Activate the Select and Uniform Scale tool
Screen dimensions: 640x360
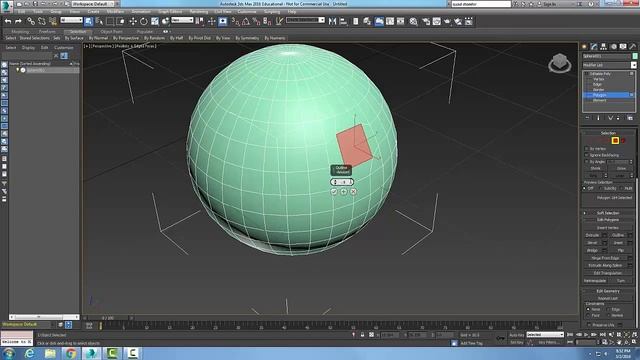click(x=155, y=21)
